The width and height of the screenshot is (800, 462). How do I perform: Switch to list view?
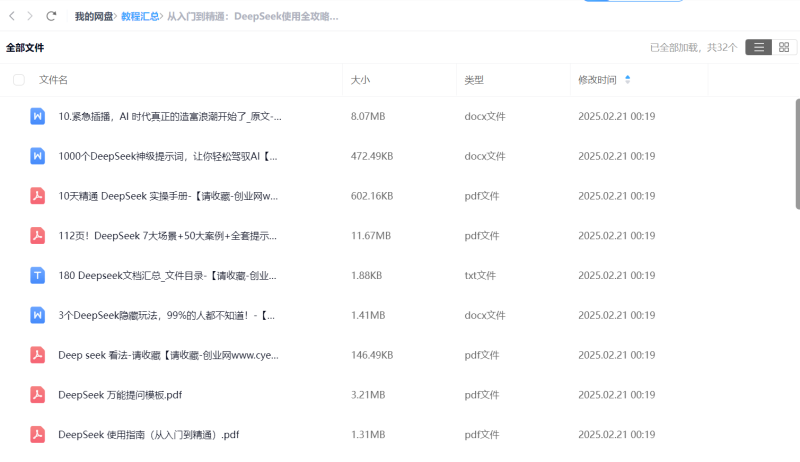point(759,47)
